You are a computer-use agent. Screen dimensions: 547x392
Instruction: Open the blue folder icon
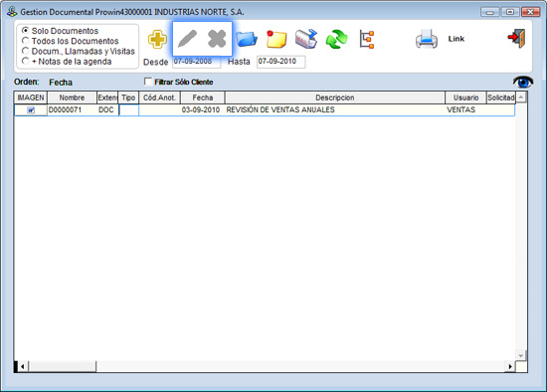(x=247, y=39)
